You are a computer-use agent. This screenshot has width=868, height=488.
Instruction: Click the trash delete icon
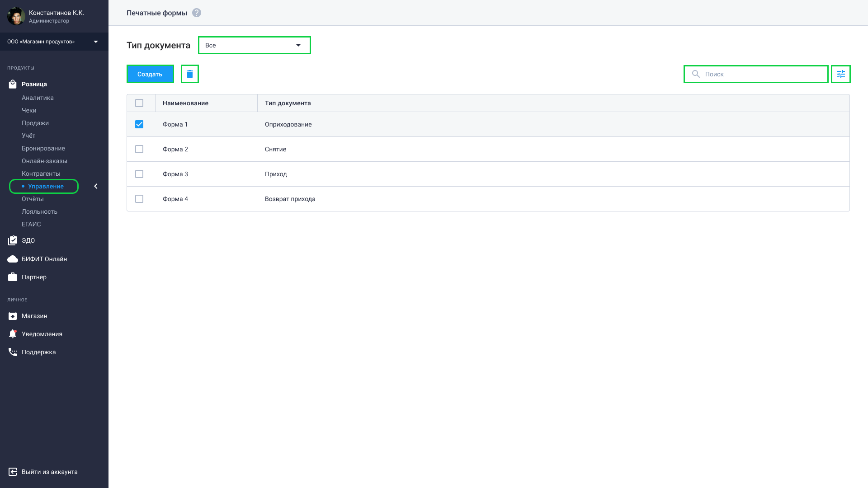[x=190, y=74]
